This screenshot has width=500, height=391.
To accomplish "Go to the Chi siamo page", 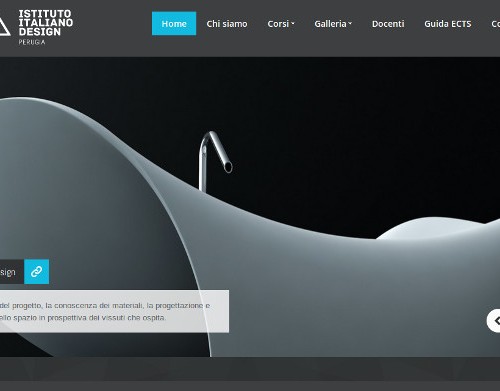I will coord(227,24).
